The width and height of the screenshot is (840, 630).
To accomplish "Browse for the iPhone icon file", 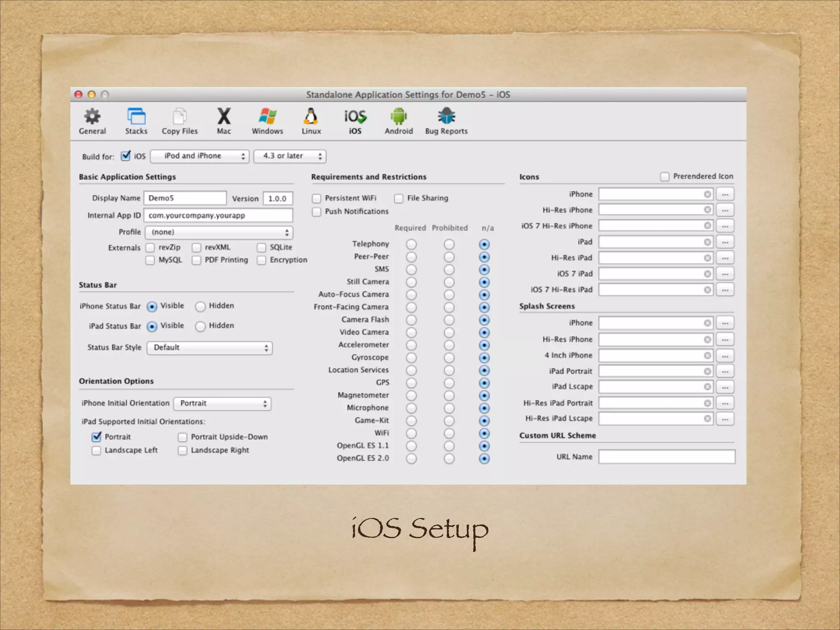I will click(x=725, y=194).
